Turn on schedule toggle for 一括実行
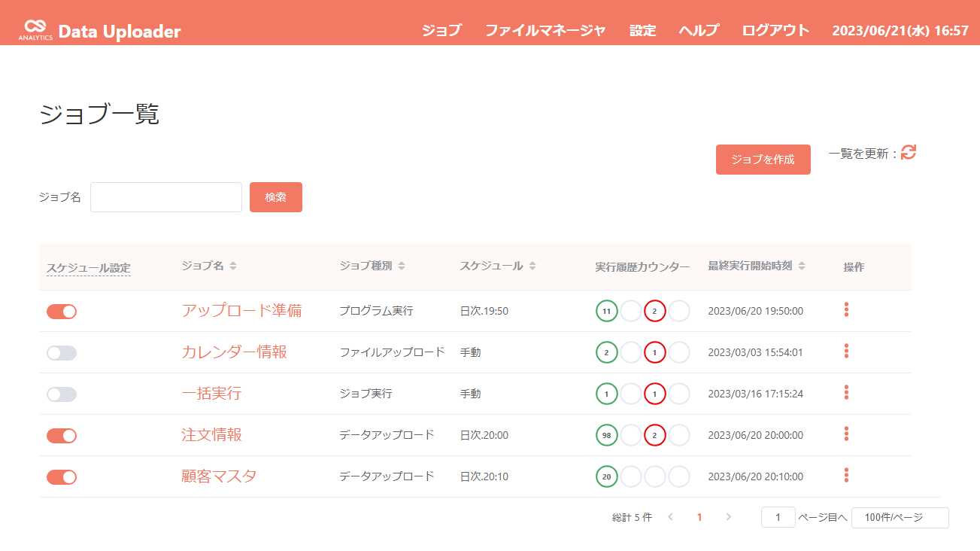Image resolution: width=980 pixels, height=551 pixels. pos(62,394)
